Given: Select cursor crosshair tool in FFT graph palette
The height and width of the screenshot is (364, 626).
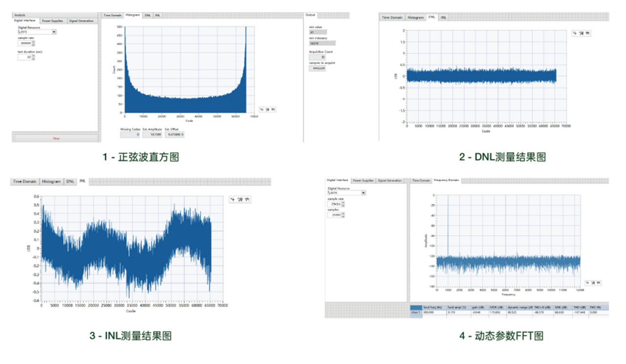Looking at the screenshot, I should coord(587,282).
